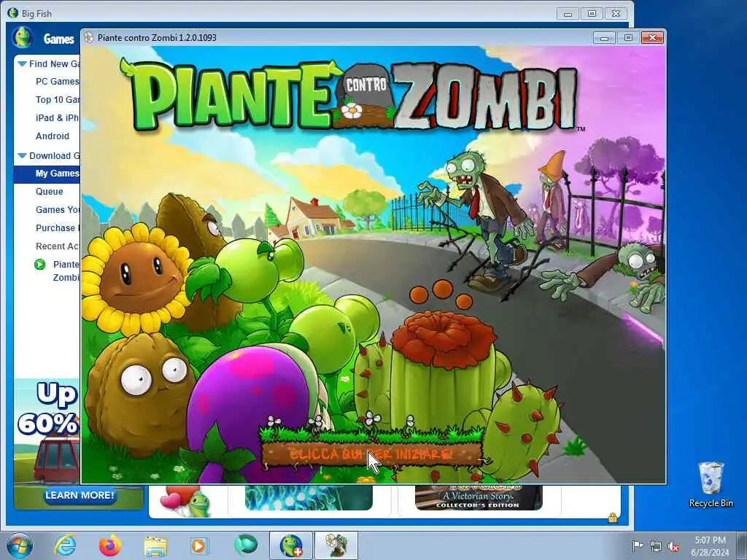The width and height of the screenshot is (747, 560).
Task: Click the Big Fish window title icon
Action: pos(13,13)
